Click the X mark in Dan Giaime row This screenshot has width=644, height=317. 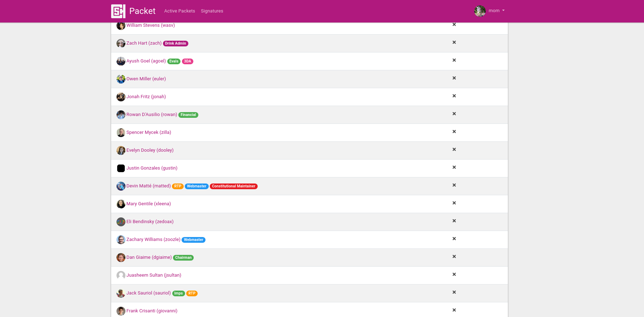pos(454,257)
